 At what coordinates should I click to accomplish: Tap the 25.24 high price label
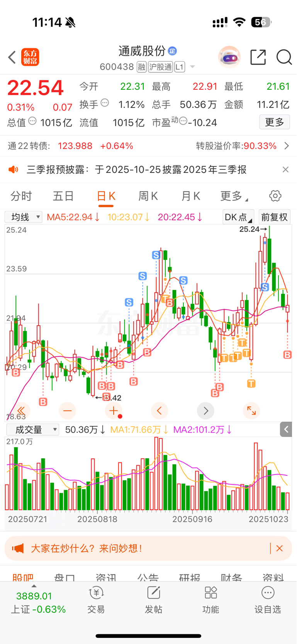click(249, 229)
